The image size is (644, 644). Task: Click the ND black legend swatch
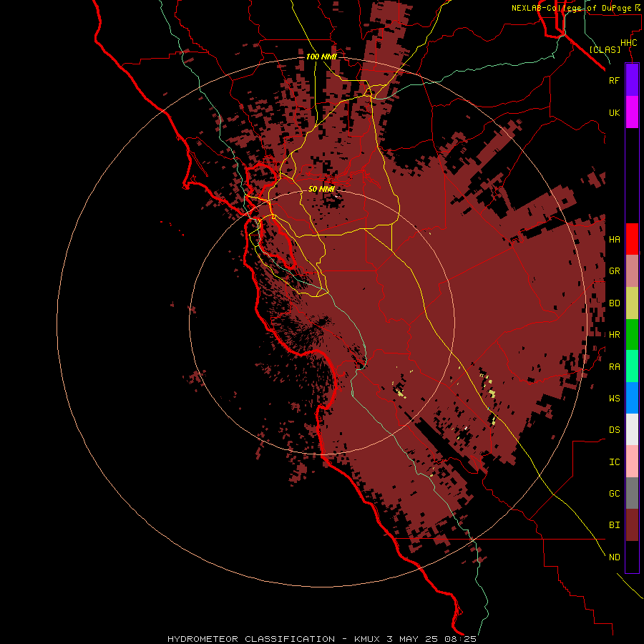pyautogui.click(x=632, y=557)
